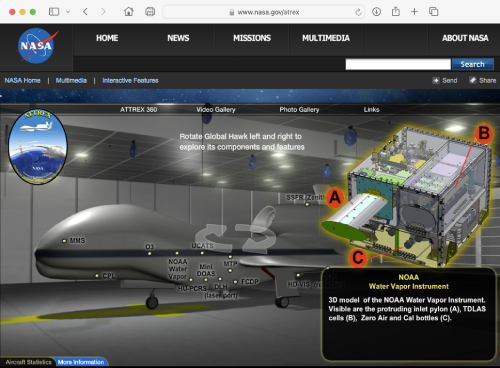Click the address bar with www.nasa.gov/atrex
Viewport: 500px width, 368px height.
coord(263,12)
